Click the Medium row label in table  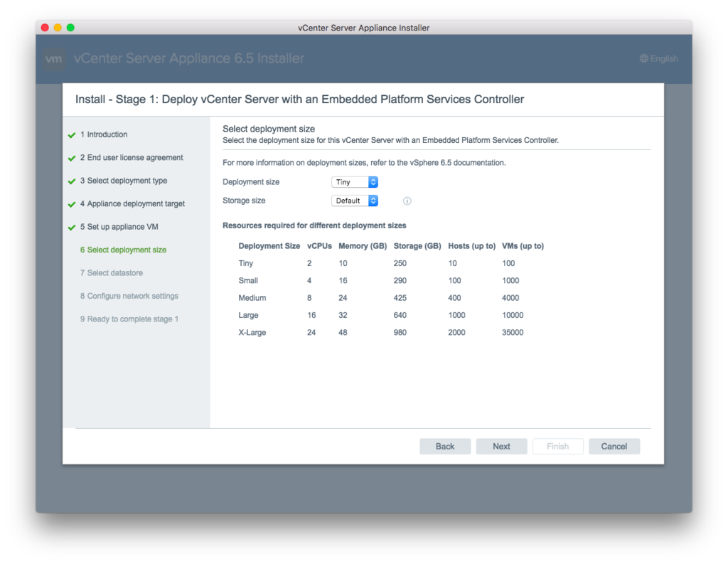click(252, 298)
